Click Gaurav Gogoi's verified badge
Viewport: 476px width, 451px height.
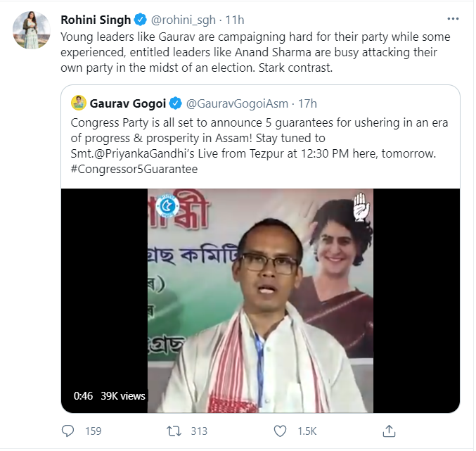[x=176, y=103]
